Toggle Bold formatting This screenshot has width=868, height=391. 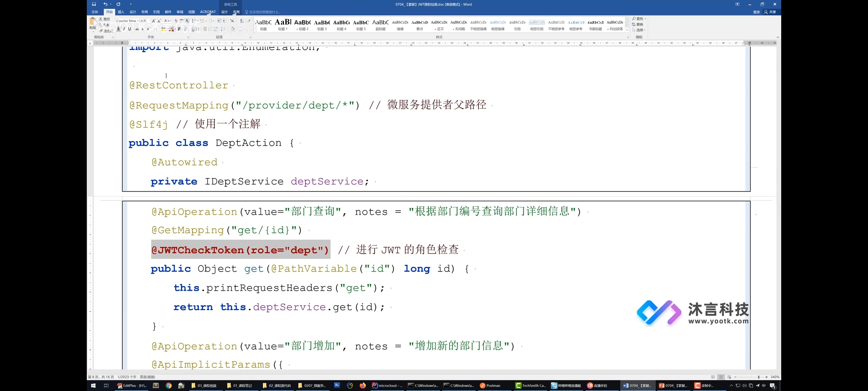point(118,29)
